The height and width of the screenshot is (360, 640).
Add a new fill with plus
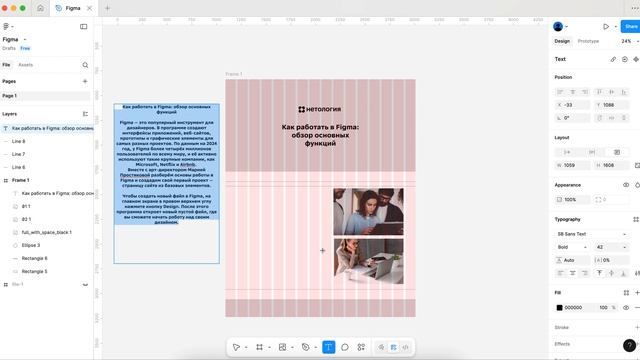[637, 293]
